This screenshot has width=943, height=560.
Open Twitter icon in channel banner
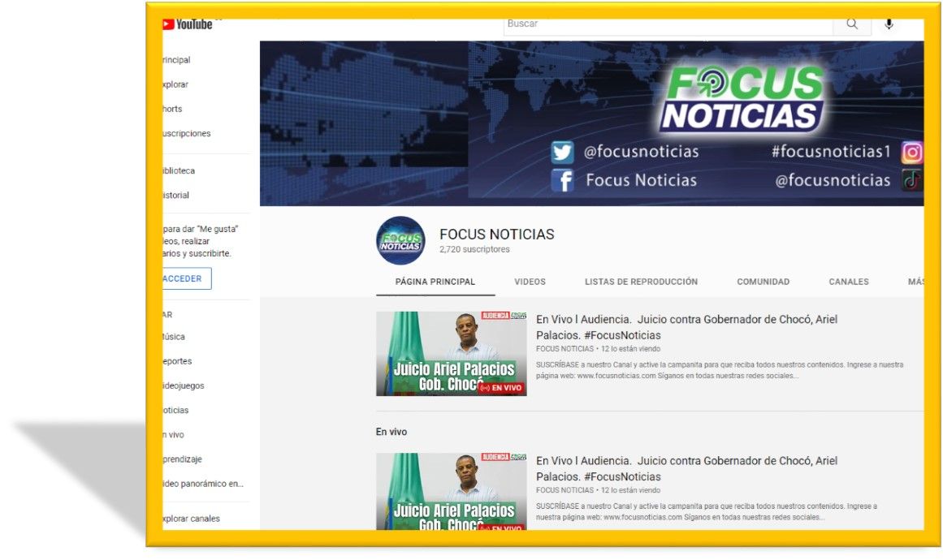click(x=562, y=152)
